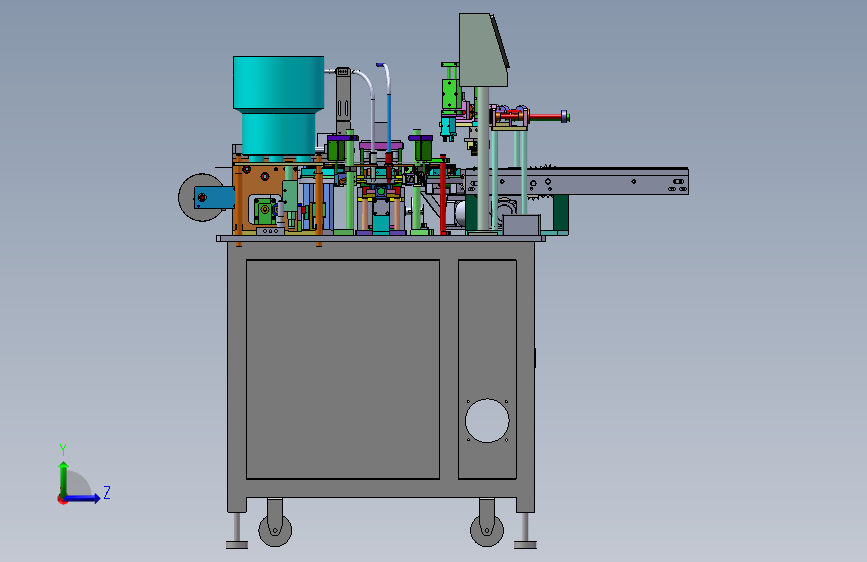Click the red origin ball of the triad

(x=62, y=499)
